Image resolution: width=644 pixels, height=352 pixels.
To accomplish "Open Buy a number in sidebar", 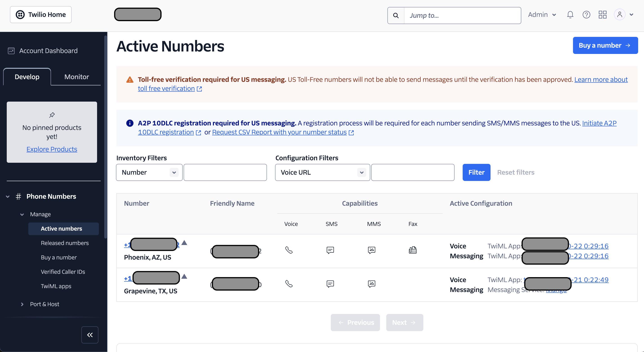I will pyautogui.click(x=59, y=258).
